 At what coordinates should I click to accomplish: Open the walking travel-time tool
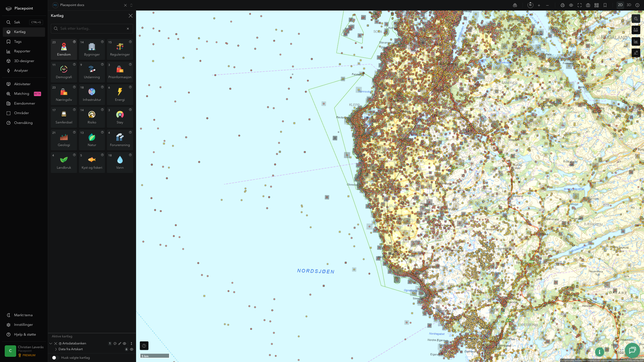coord(636,53)
